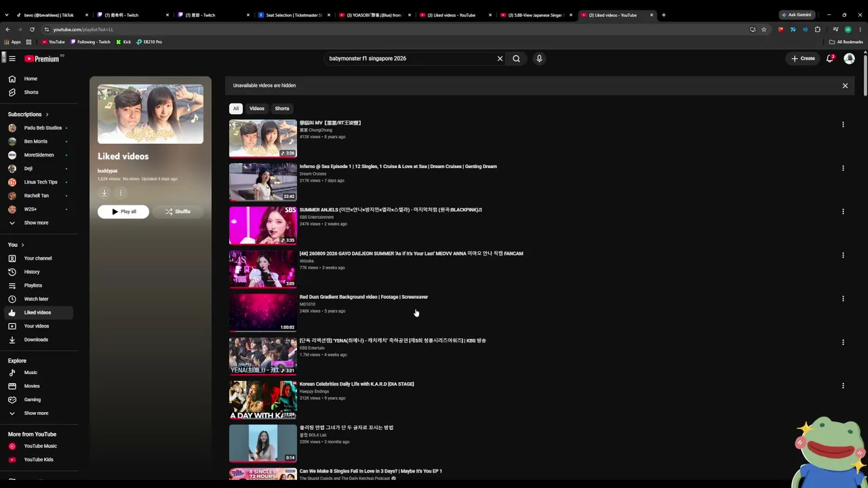Open the Dream Cruises channel link

coord(313,174)
